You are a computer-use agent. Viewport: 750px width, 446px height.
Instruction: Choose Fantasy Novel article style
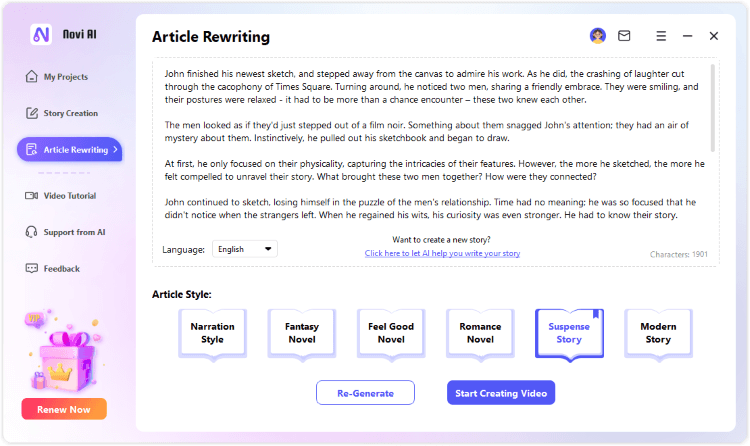pyautogui.click(x=302, y=334)
